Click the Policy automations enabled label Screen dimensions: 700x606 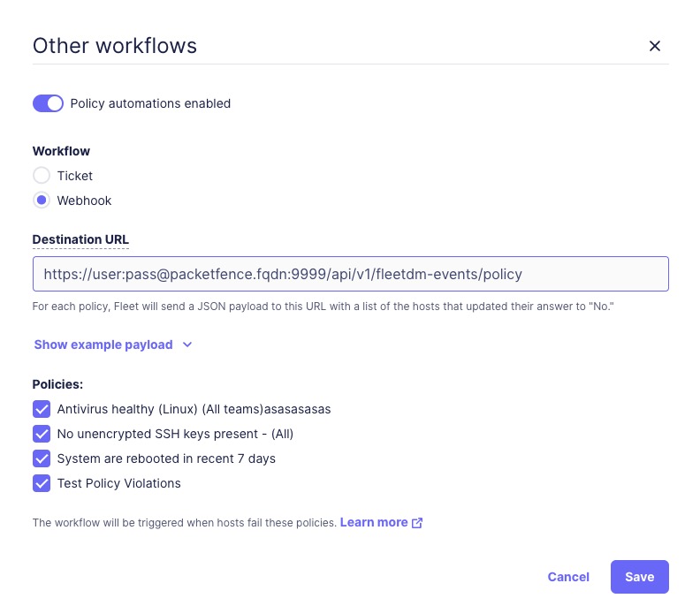(150, 103)
